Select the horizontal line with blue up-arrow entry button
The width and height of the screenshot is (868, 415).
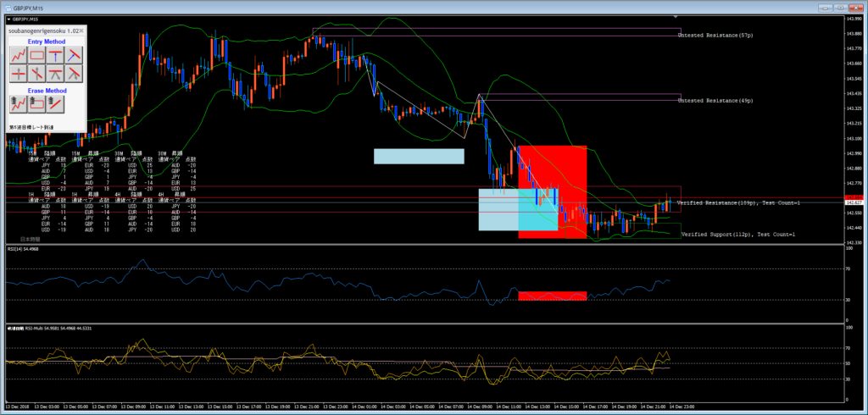point(55,55)
